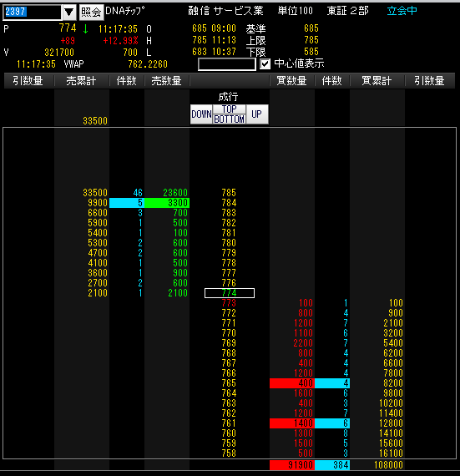The image size is (460, 476).
Task: Select boxed current price 774
Action: pos(230,293)
